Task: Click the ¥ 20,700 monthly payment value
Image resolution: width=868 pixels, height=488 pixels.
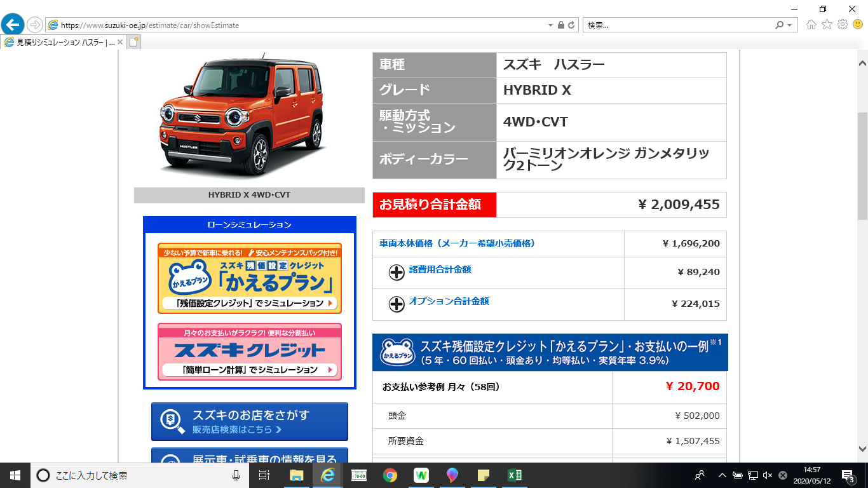Action: tap(692, 386)
